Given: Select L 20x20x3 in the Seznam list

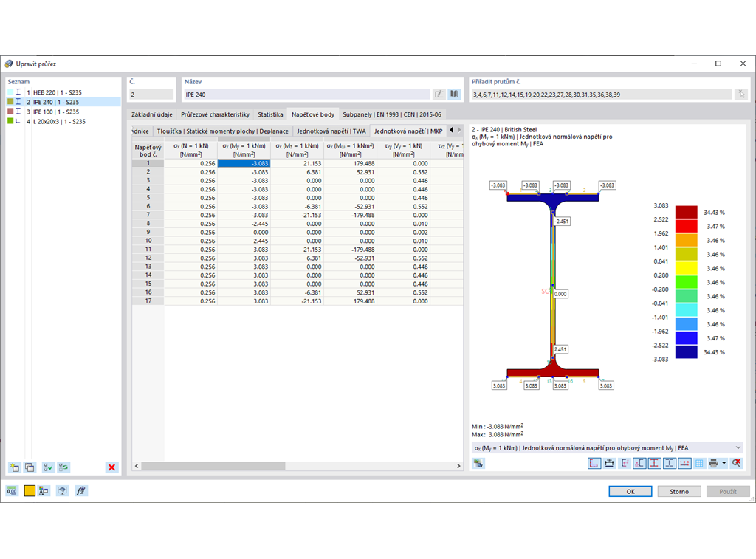Looking at the screenshot, I should (63, 122).
